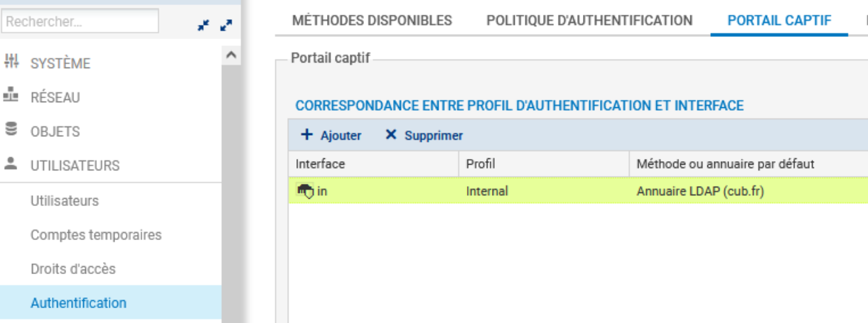Open Utilisateurs in the sidebar submenu
Viewport: 868px width, 323px height.
(x=65, y=201)
